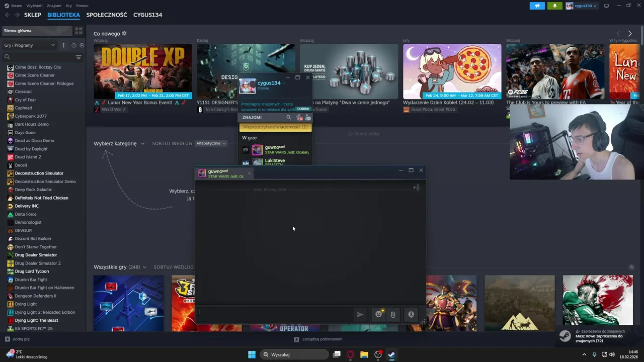Click the DOBRA! button

pyautogui.click(x=303, y=109)
